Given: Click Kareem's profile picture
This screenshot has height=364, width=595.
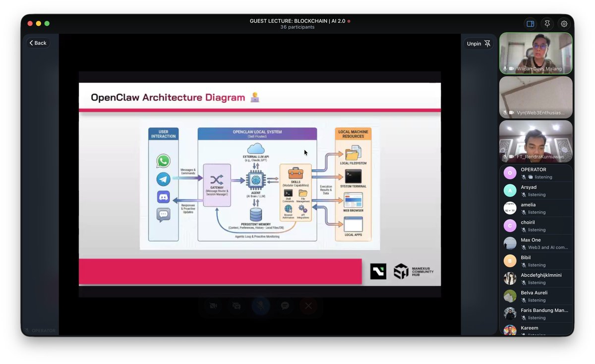Looking at the screenshot, I should coord(510,330).
